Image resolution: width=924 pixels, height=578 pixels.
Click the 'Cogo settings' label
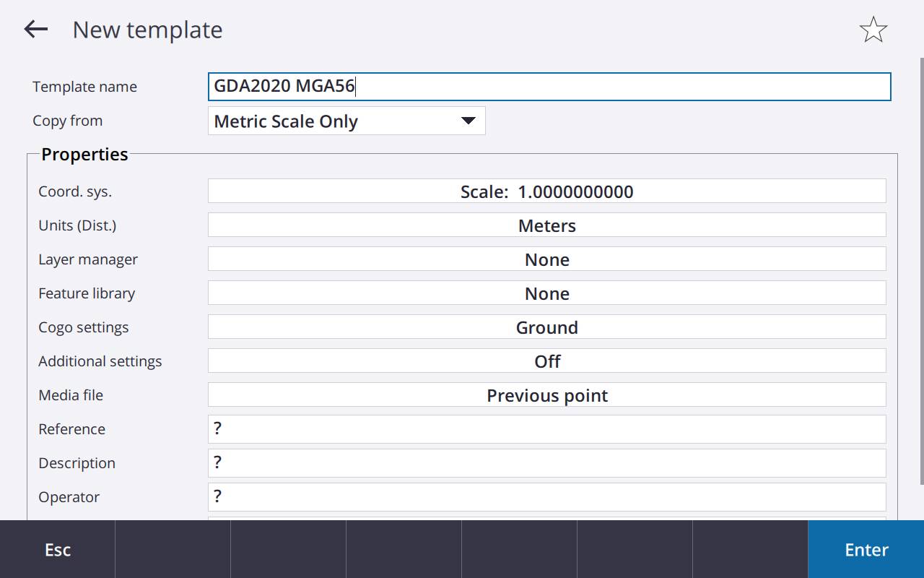tap(84, 327)
